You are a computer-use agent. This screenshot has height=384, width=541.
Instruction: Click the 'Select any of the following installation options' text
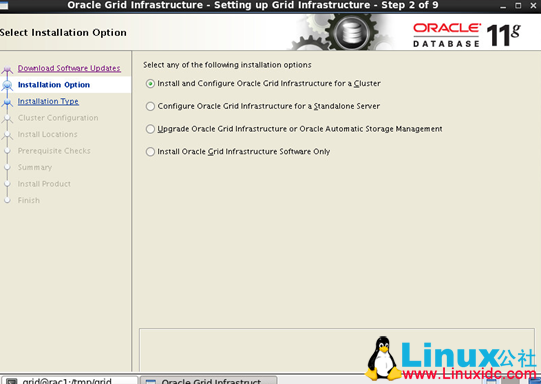(x=227, y=65)
